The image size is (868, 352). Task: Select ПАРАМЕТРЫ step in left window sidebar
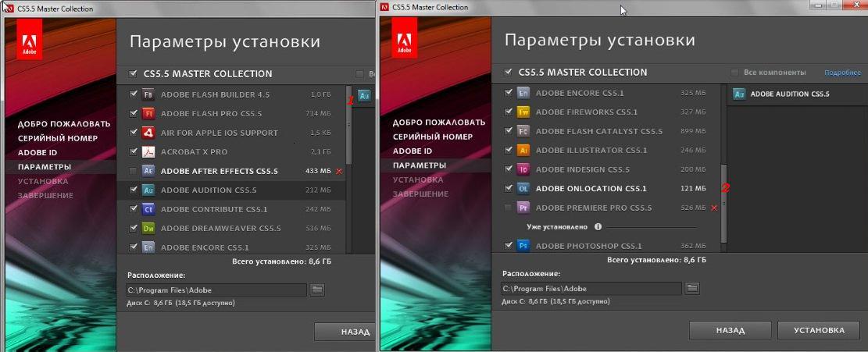coord(45,167)
